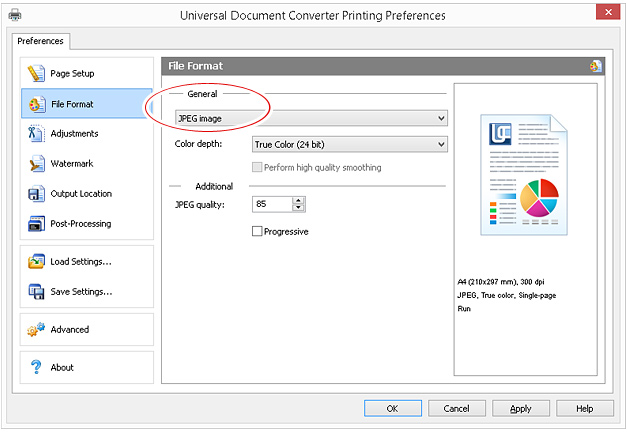This screenshot has height=435, width=627.
Task: Go to the Adjustments section
Action: [x=87, y=134]
